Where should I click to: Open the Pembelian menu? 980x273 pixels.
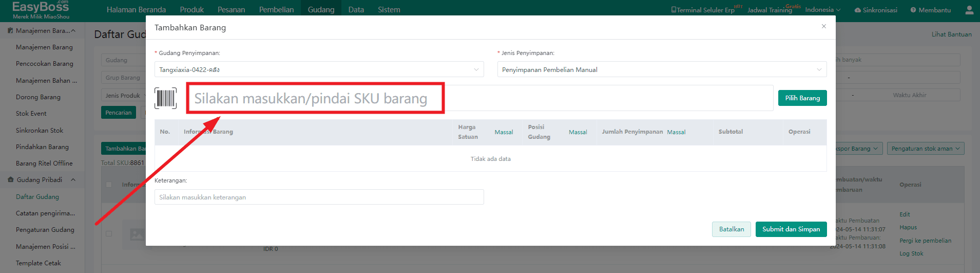(276, 10)
